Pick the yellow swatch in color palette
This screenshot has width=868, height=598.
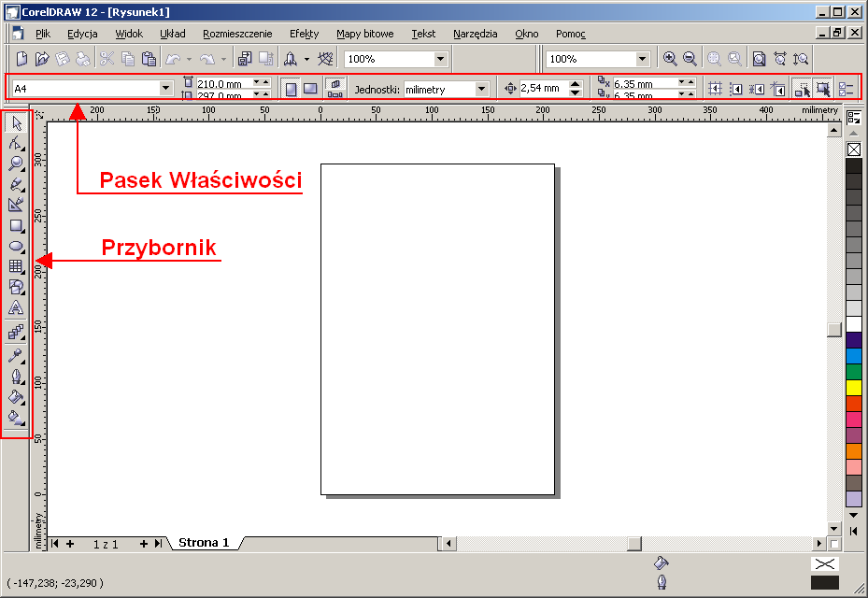click(x=854, y=388)
